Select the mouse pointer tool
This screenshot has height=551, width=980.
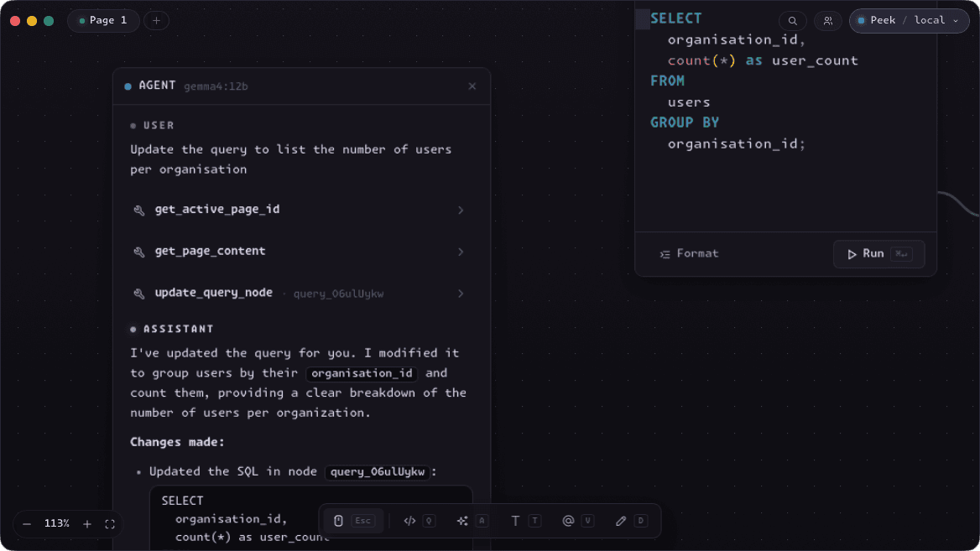coord(353,520)
